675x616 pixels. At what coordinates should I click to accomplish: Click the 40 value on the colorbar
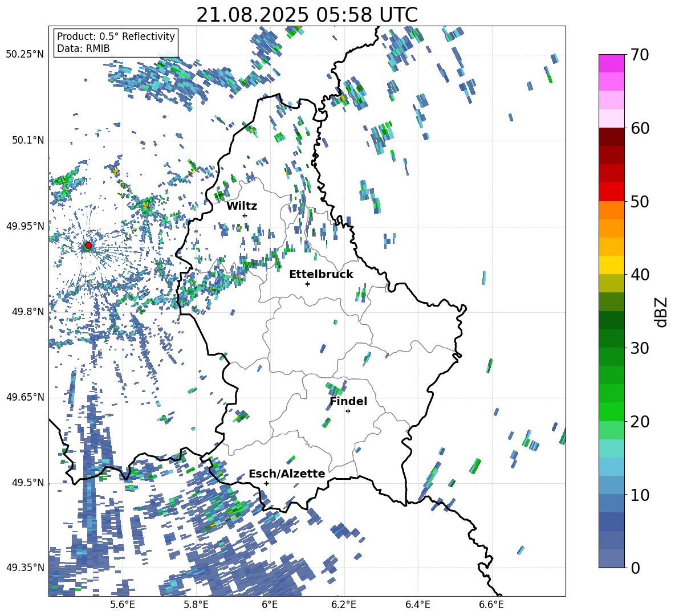tap(640, 275)
